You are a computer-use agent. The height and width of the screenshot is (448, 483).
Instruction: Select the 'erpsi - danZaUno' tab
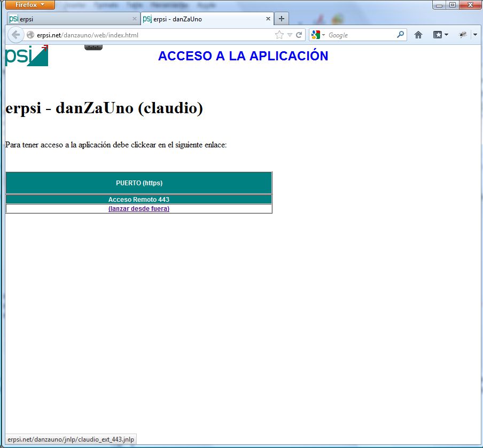(x=207, y=19)
